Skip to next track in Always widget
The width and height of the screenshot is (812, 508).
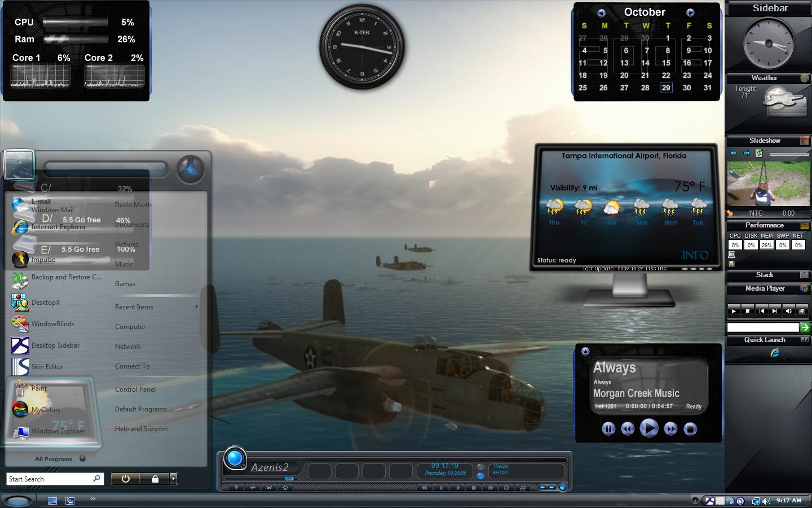(670, 429)
